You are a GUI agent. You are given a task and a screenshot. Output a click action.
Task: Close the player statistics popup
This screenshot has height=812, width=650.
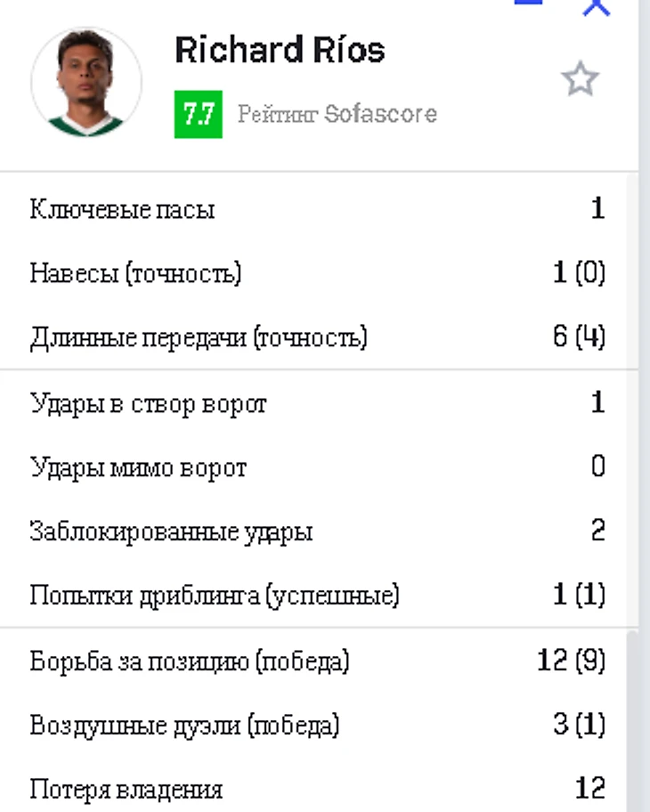[597, 7]
